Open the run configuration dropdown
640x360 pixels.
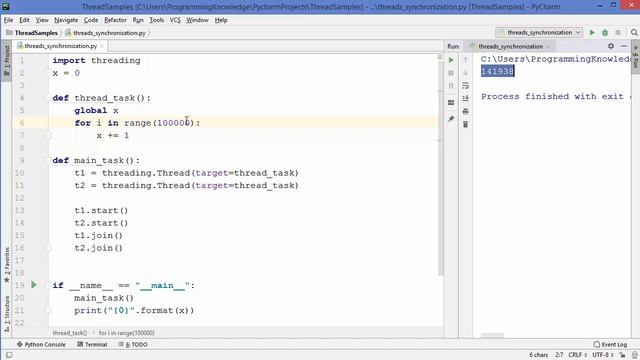click(539, 33)
